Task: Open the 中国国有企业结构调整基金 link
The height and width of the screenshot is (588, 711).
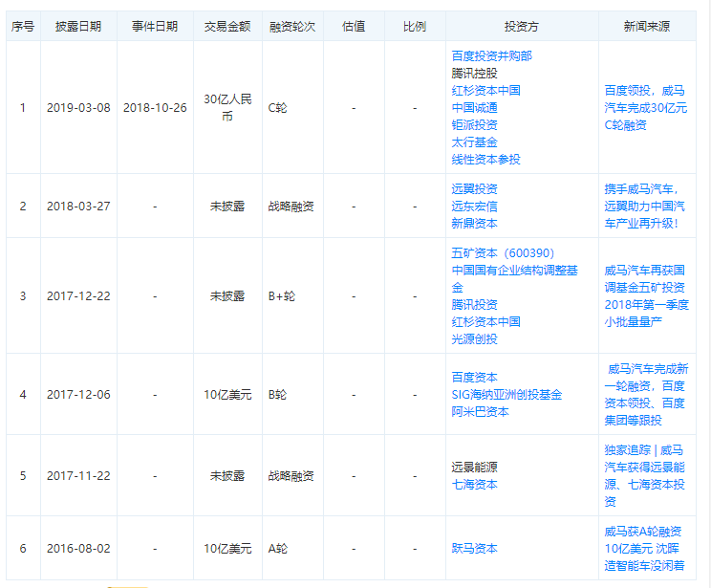Action: point(515,278)
